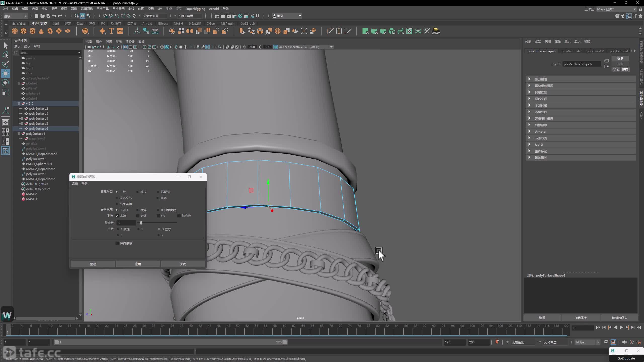Create a polygon plane from the shelf

pos(59,31)
